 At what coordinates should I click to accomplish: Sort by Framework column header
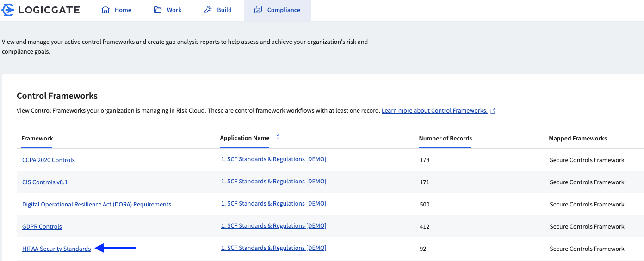pyautogui.click(x=37, y=138)
